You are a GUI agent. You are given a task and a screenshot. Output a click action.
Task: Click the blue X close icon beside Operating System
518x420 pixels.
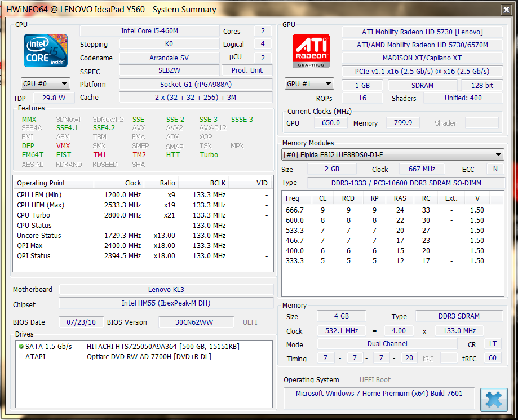click(x=494, y=400)
